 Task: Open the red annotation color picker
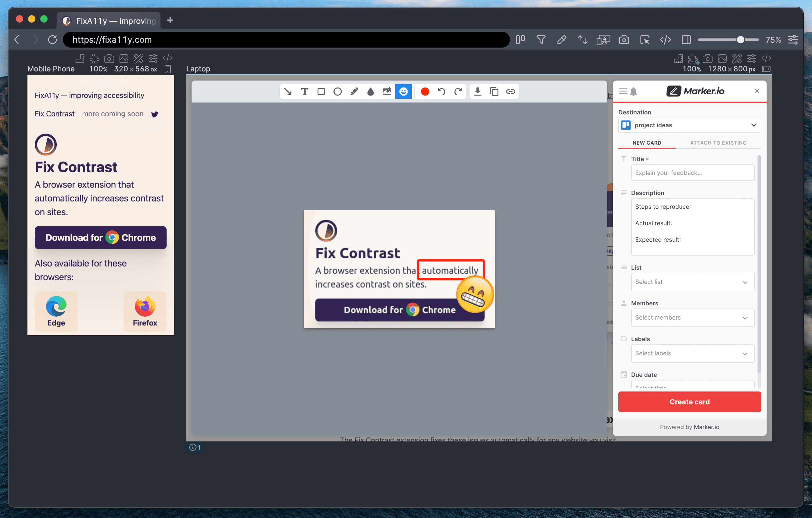pyautogui.click(x=425, y=92)
